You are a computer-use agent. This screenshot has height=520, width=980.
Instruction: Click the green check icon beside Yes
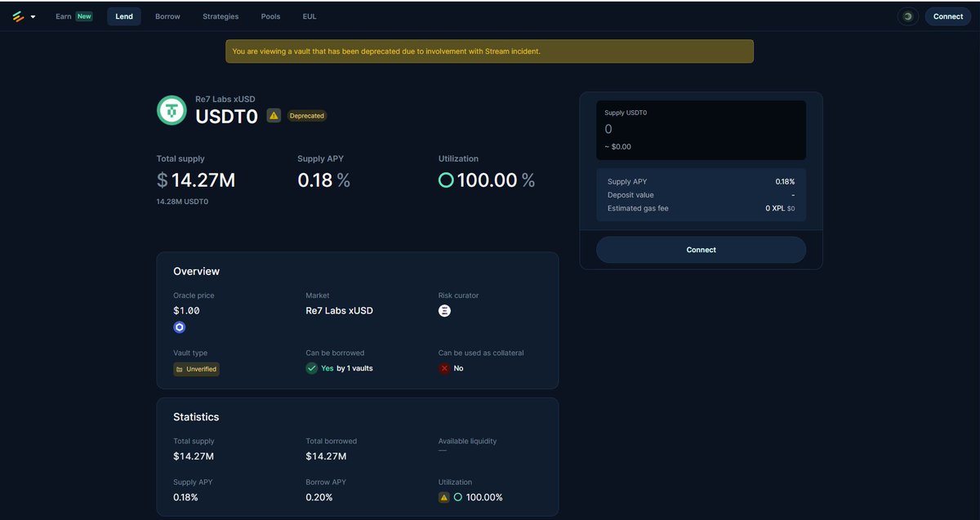311,368
